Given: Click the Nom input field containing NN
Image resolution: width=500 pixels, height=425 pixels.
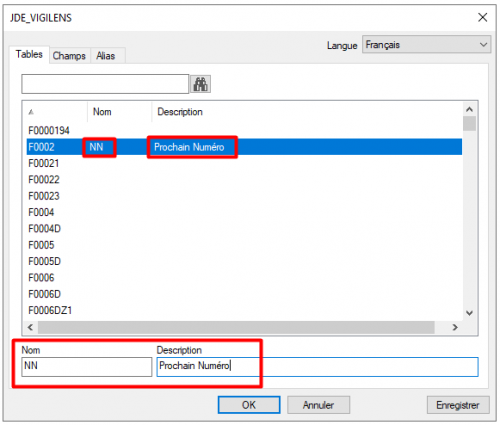Looking at the screenshot, I should (87, 367).
